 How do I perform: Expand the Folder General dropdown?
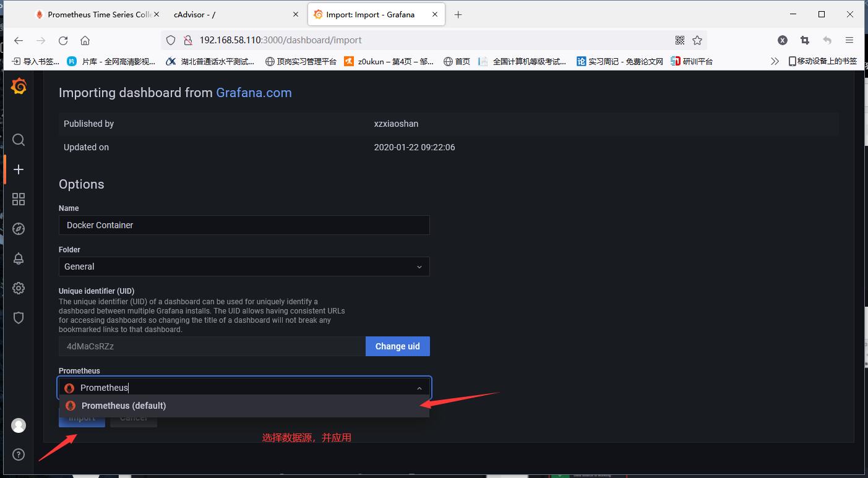(x=244, y=267)
